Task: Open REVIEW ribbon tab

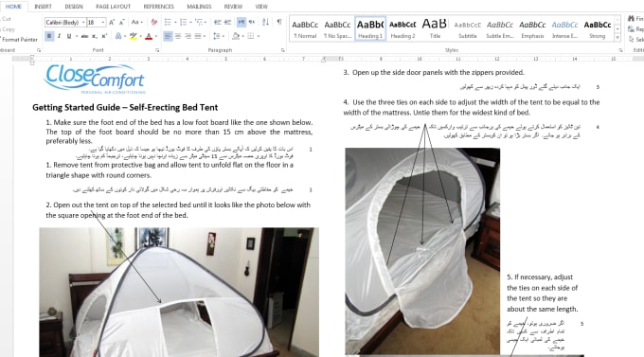Action: pos(233,7)
